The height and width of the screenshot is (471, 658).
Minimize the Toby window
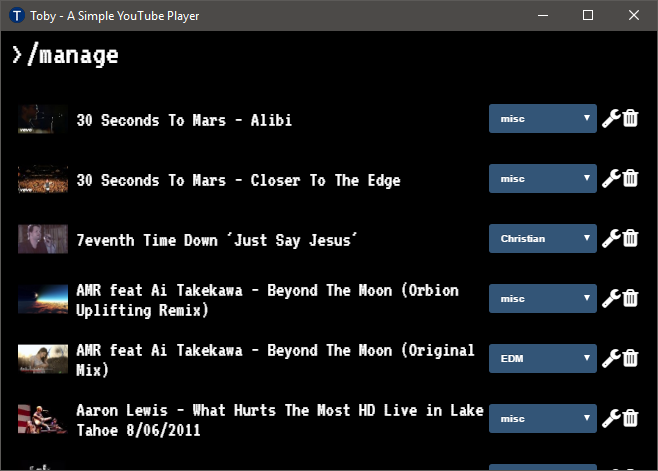[x=543, y=16]
